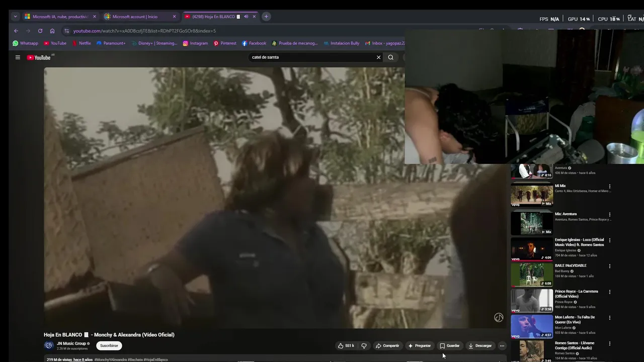Click the Compartir share button
Screen dimensions: 644x362
387,345
